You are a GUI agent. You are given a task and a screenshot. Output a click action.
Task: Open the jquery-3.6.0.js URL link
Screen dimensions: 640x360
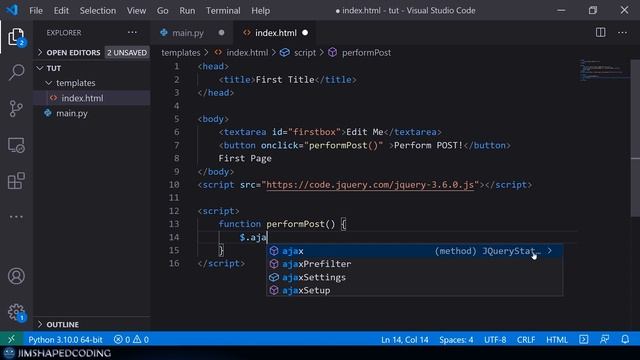coord(370,185)
